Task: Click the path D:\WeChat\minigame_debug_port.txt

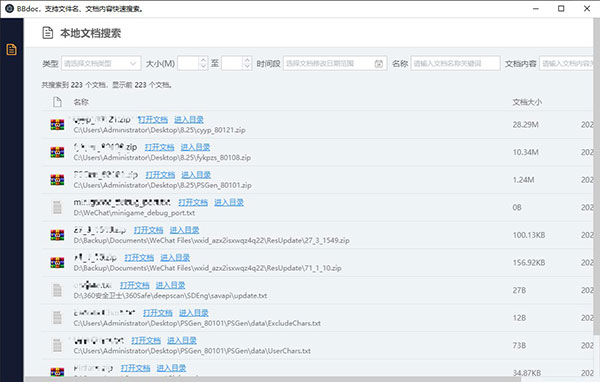Action: pyautogui.click(x=134, y=213)
